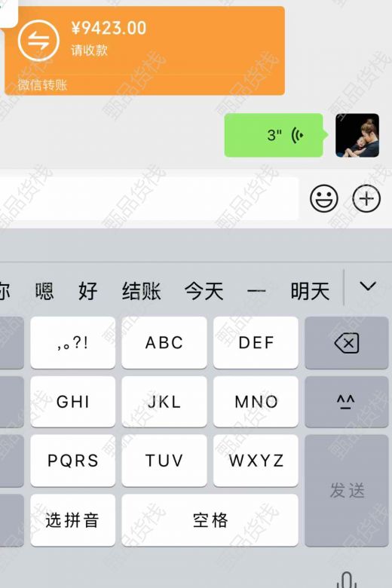Tap the WXYZ keypad key

[x=256, y=461]
